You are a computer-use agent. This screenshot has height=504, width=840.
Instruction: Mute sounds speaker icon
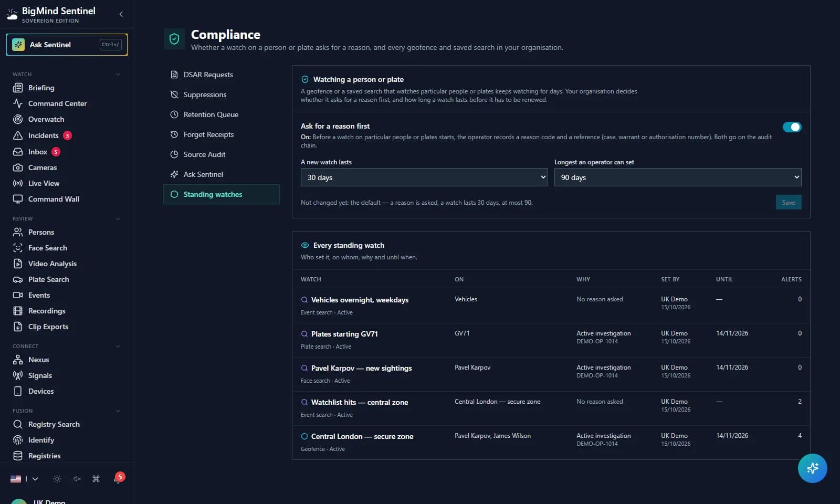click(x=77, y=479)
